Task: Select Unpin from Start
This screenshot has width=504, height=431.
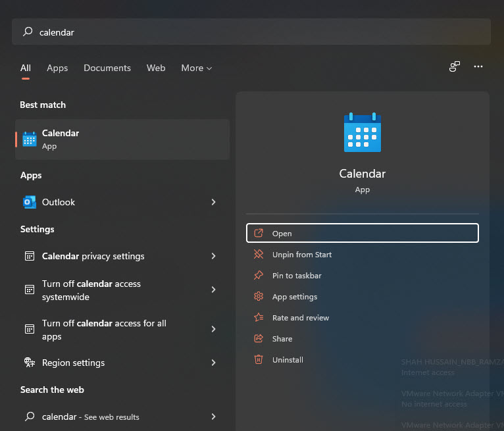Action: pyautogui.click(x=363, y=255)
